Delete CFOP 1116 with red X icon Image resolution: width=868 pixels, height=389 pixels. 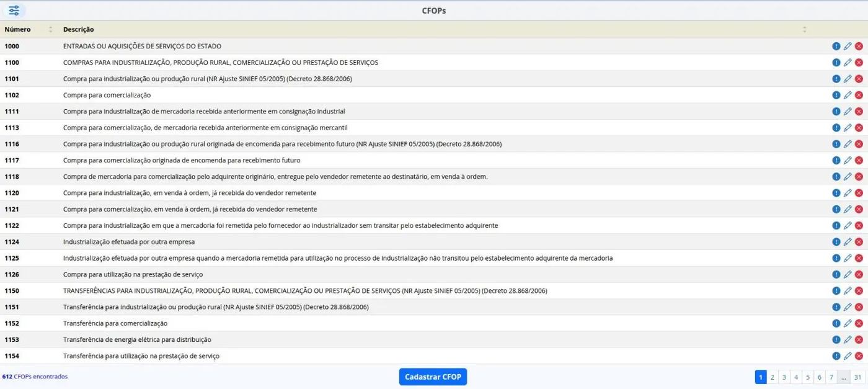click(859, 144)
